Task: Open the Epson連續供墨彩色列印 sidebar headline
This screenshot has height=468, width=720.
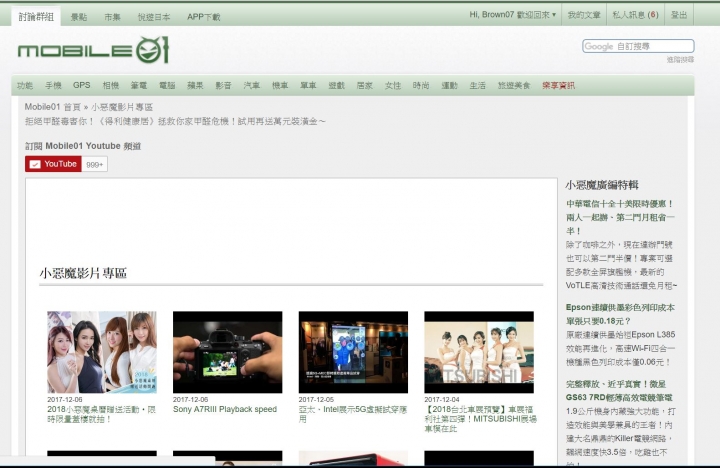Action: 620,314
